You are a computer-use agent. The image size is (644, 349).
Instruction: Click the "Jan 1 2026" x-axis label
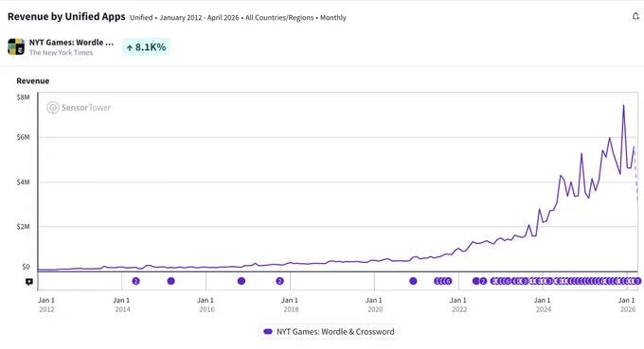point(627,305)
